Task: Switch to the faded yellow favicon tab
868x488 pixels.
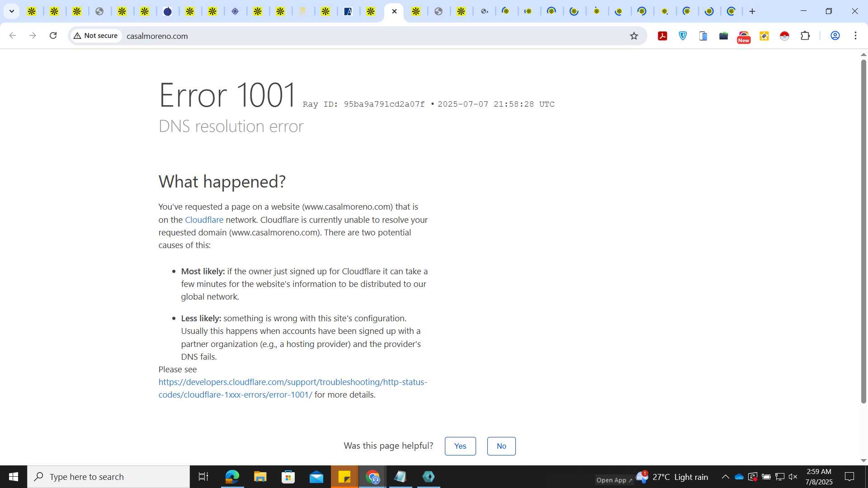Action: tap(303, 11)
